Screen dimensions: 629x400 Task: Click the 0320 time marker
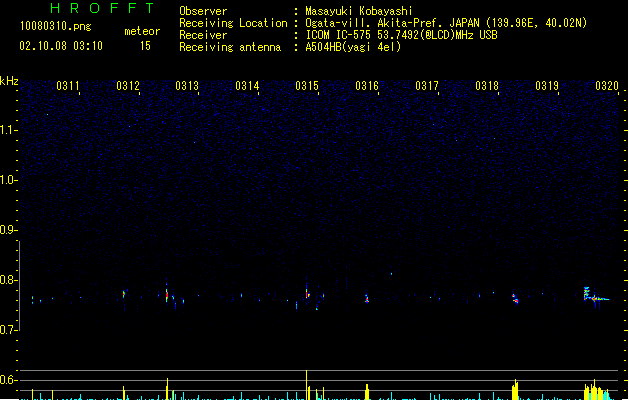click(x=607, y=86)
